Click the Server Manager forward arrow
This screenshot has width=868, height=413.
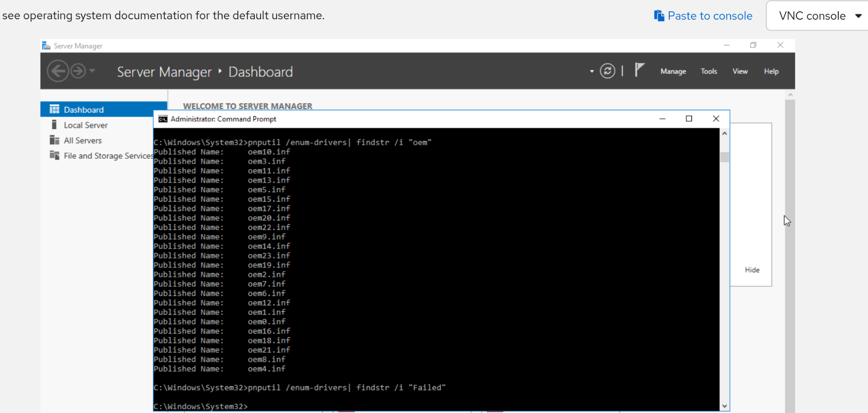[x=78, y=71]
